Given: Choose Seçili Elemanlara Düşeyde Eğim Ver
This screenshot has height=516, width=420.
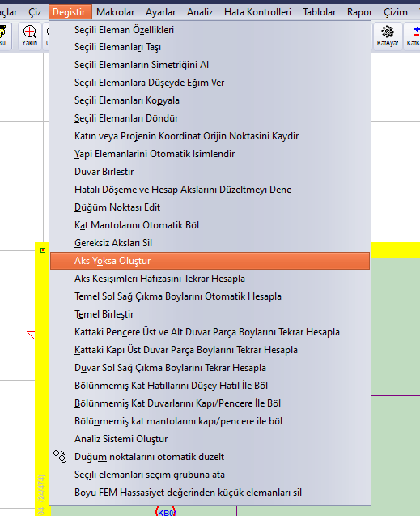Looking at the screenshot, I should coord(210,83).
